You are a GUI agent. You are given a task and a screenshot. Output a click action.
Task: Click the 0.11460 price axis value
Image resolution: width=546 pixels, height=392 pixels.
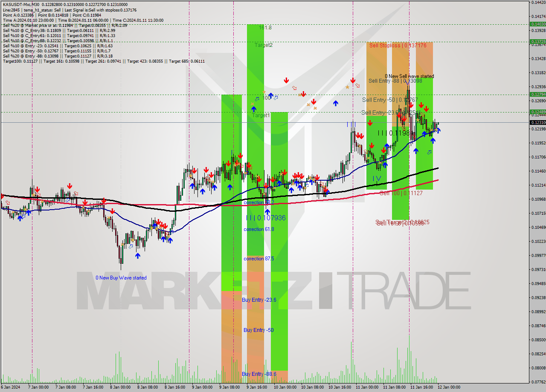[538, 171]
